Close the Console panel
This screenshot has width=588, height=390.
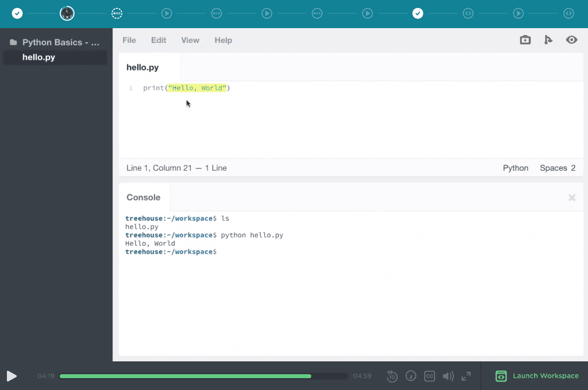[572, 197]
